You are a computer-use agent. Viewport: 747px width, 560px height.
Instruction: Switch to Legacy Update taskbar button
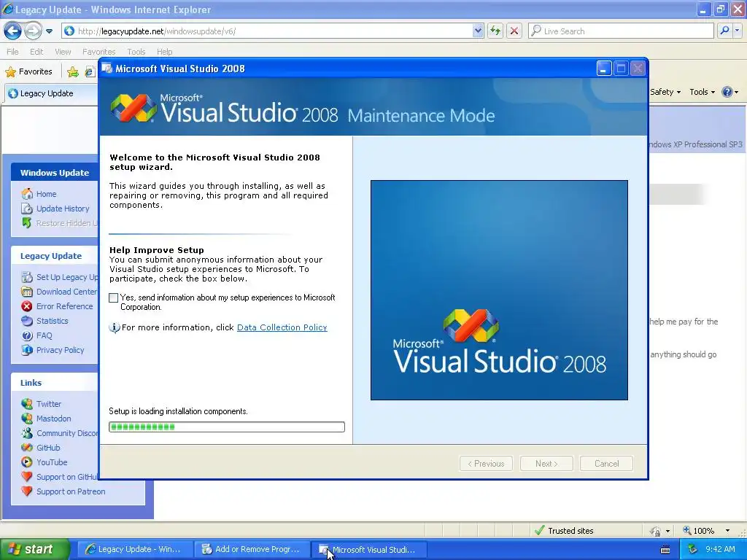tap(134, 550)
